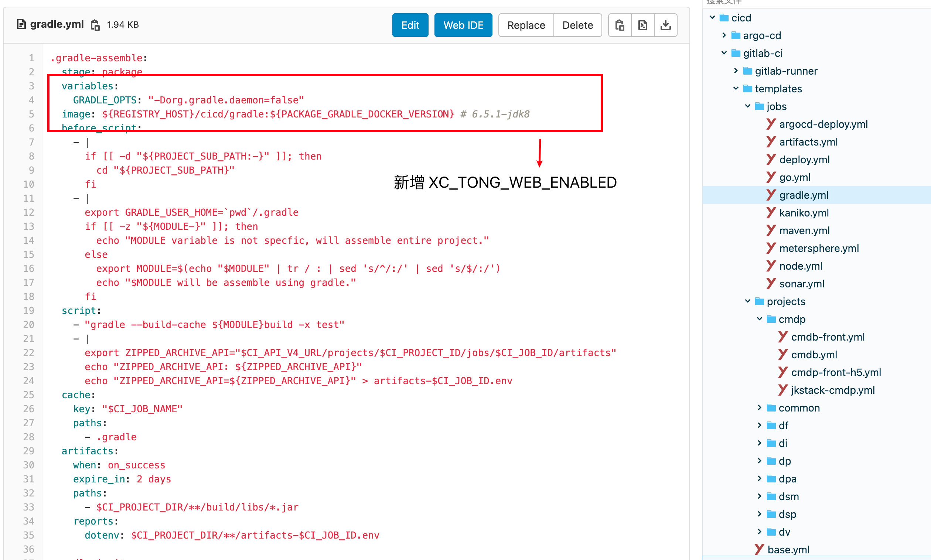Click the gradle.yml file name heading
Viewport: 931px width, 560px height.
(57, 24)
